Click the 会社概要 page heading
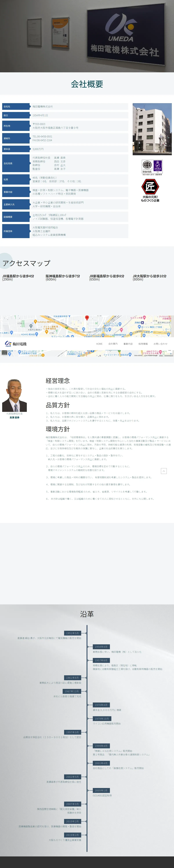 click(x=87, y=84)
